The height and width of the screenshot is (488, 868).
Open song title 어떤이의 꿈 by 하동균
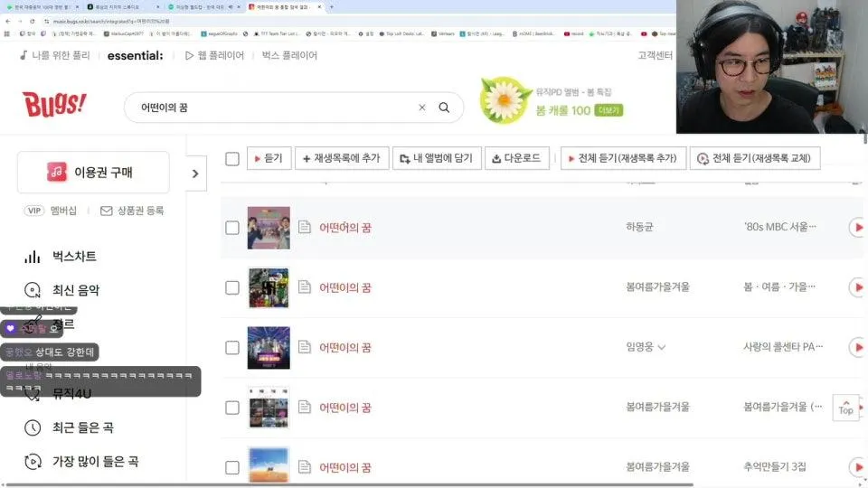pyautogui.click(x=344, y=228)
